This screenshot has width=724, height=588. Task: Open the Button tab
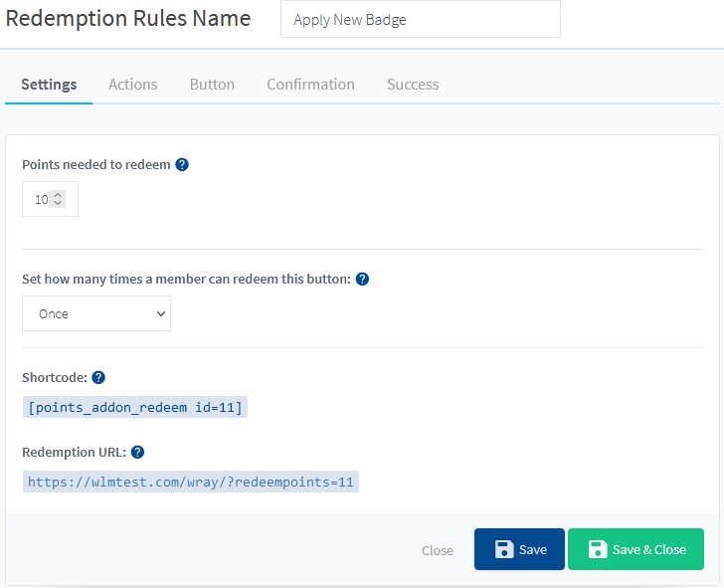click(212, 84)
